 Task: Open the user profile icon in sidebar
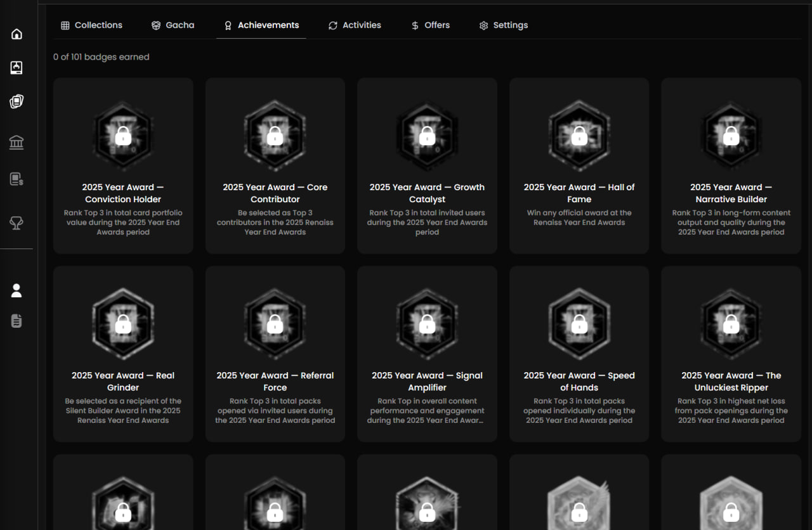point(16,290)
